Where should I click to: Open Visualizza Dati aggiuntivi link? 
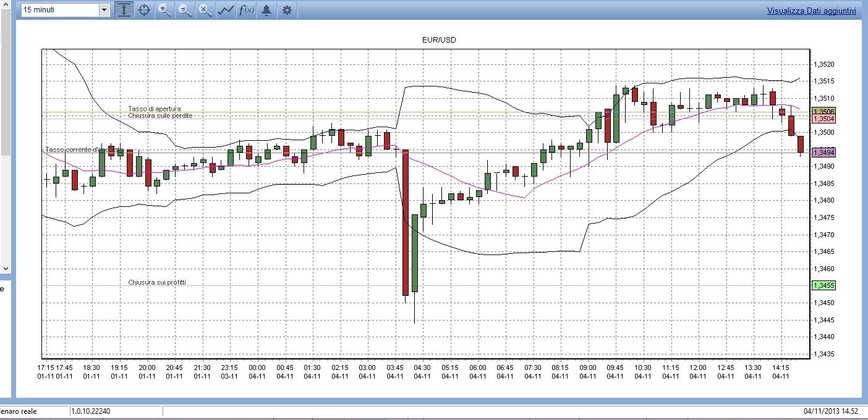pyautogui.click(x=812, y=10)
